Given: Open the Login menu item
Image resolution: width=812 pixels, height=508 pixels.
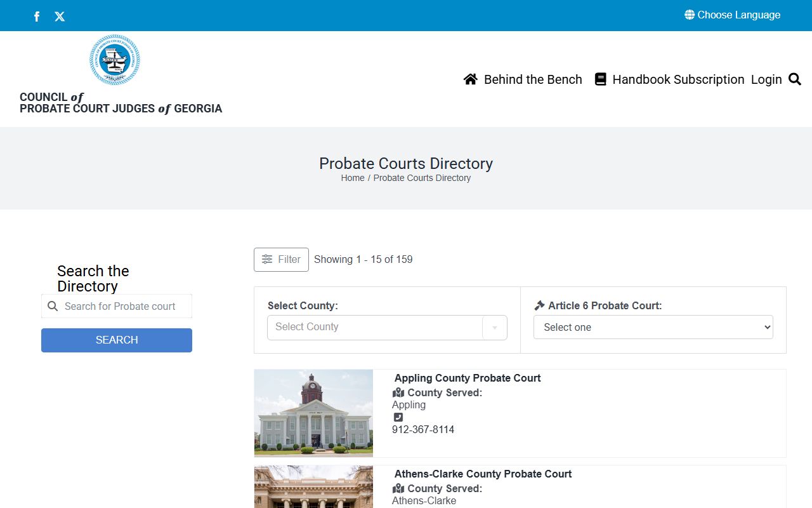Looking at the screenshot, I should (766, 79).
